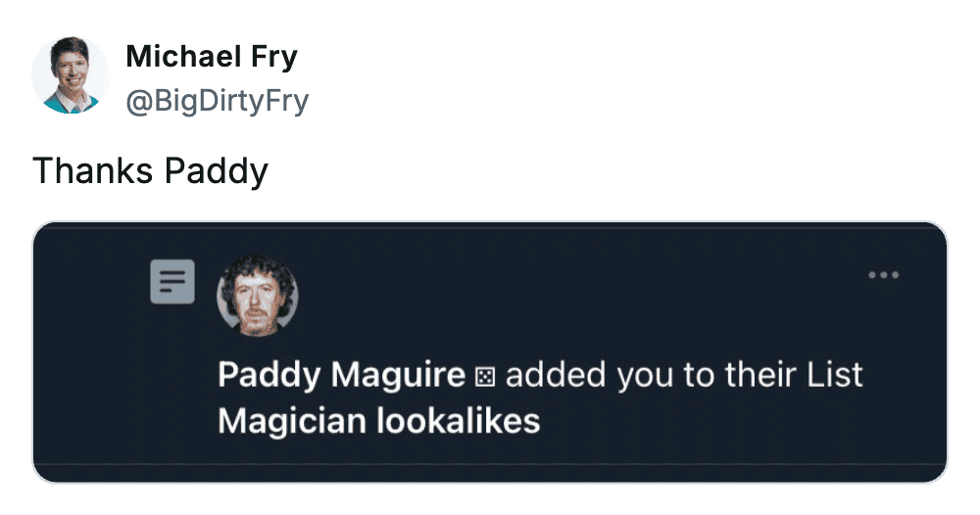The width and height of the screenshot is (980, 515).
Task: Click the surname "Fry" in the author name
Action: 273,57
